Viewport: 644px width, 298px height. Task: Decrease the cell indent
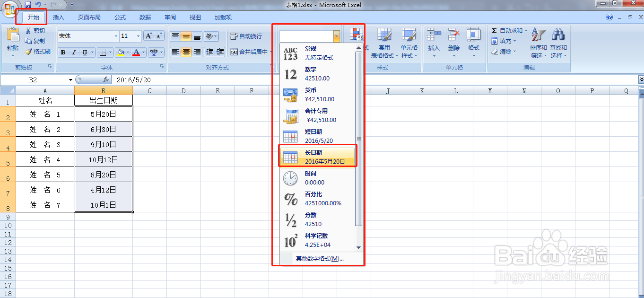[x=209, y=52]
